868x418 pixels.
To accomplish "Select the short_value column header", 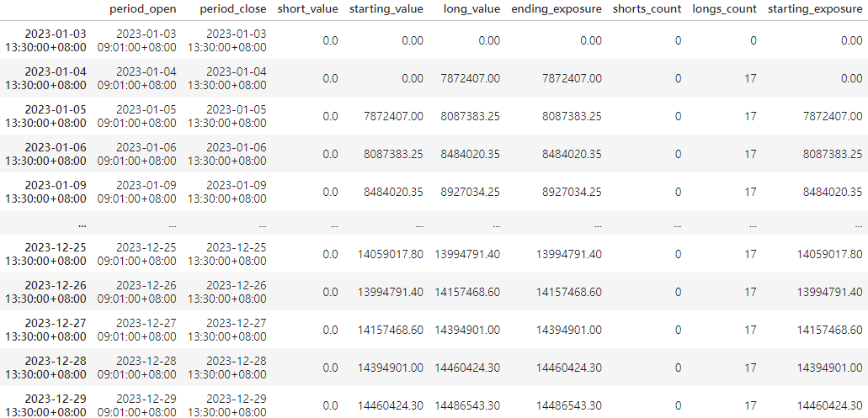I will [307, 9].
